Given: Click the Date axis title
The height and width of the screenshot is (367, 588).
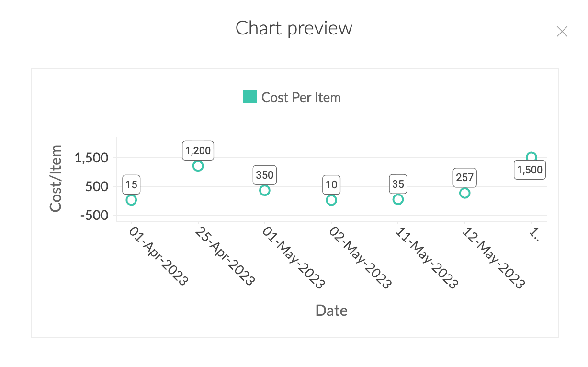Looking at the screenshot, I should tap(331, 310).
